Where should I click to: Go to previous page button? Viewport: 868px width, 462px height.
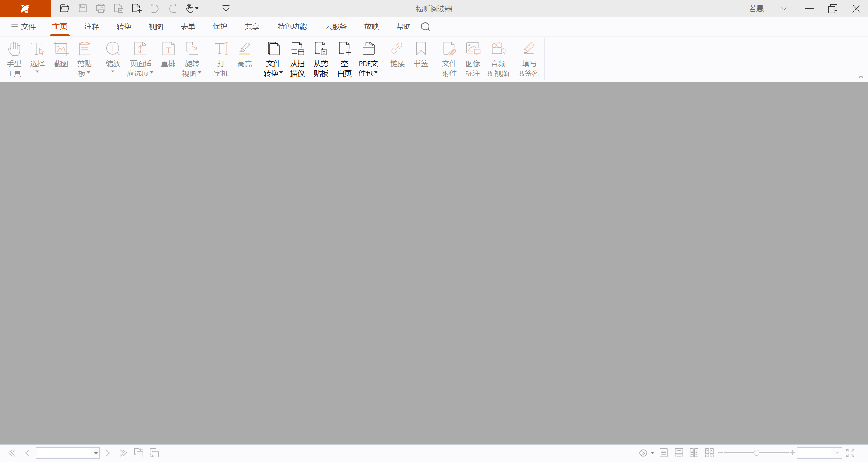[28, 453]
